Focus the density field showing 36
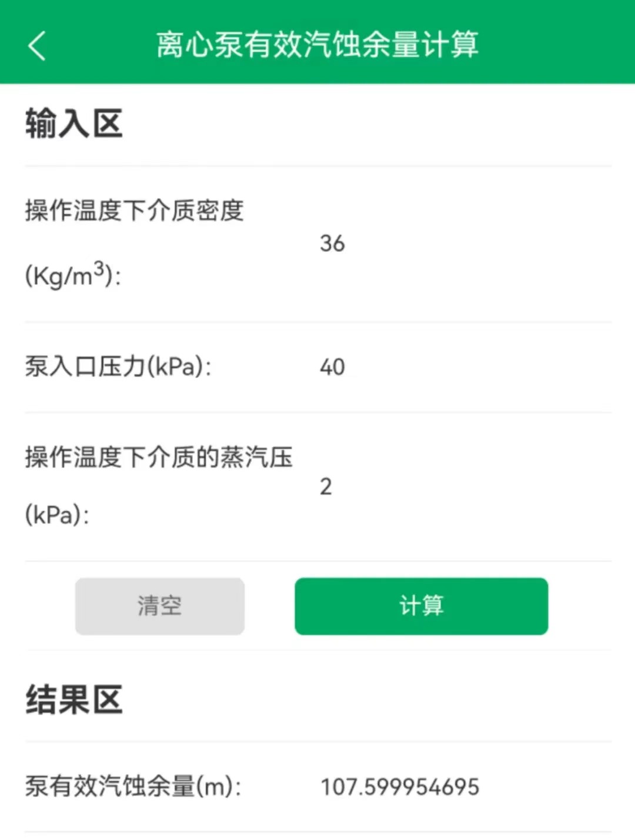This screenshot has width=635, height=840. coord(464,244)
